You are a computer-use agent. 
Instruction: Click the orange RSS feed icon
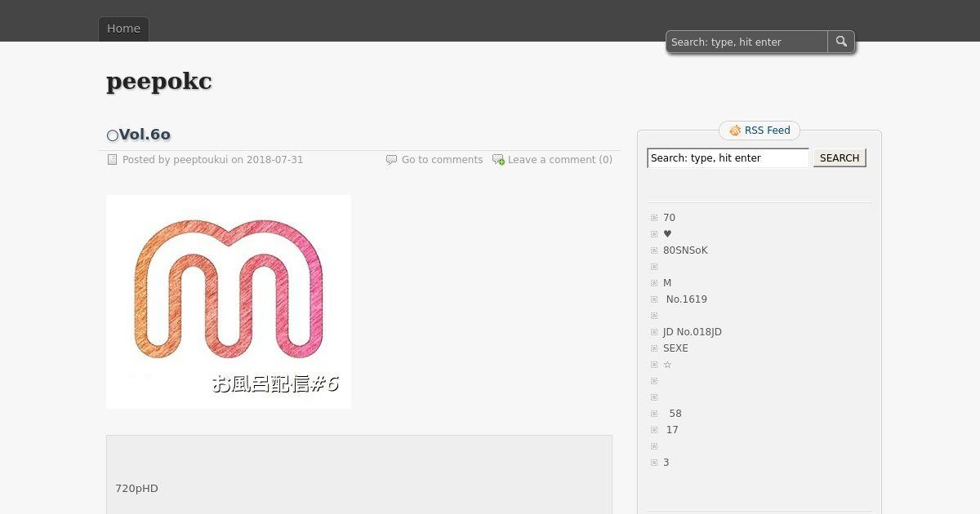[x=735, y=131]
